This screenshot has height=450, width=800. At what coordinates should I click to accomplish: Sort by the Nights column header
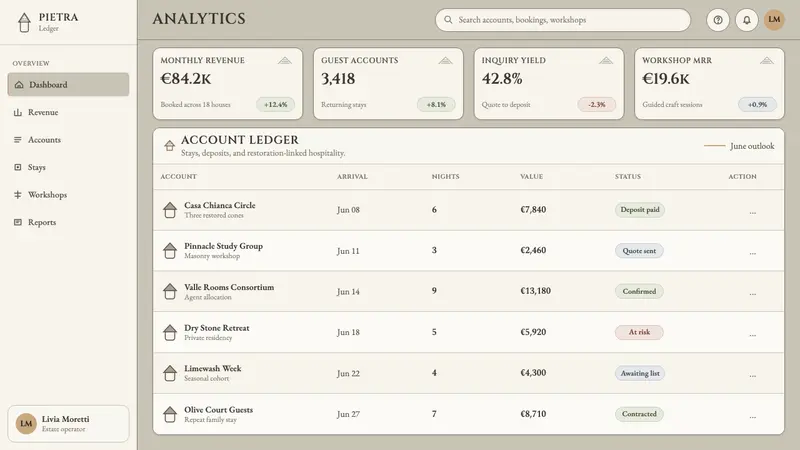445,177
